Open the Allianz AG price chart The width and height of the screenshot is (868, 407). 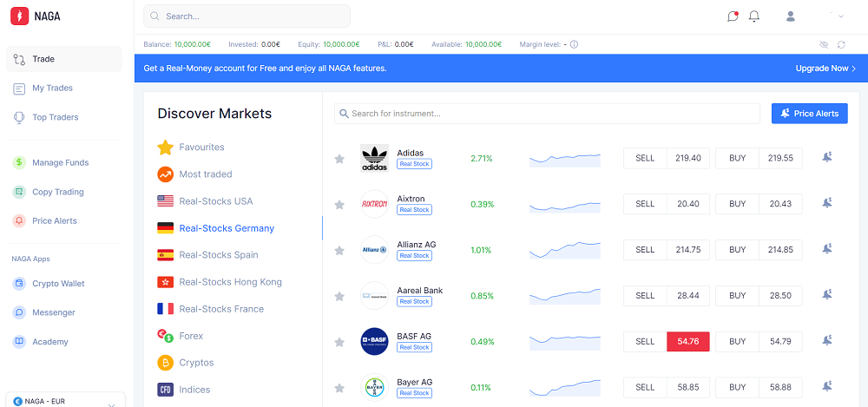pyautogui.click(x=565, y=250)
